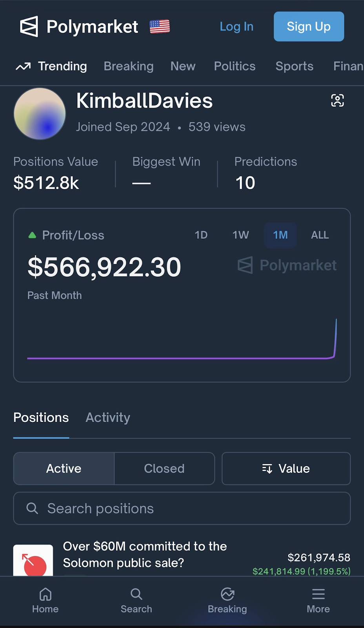This screenshot has height=628, width=364.
Task: Click the profile scan icon
Action: (x=337, y=100)
